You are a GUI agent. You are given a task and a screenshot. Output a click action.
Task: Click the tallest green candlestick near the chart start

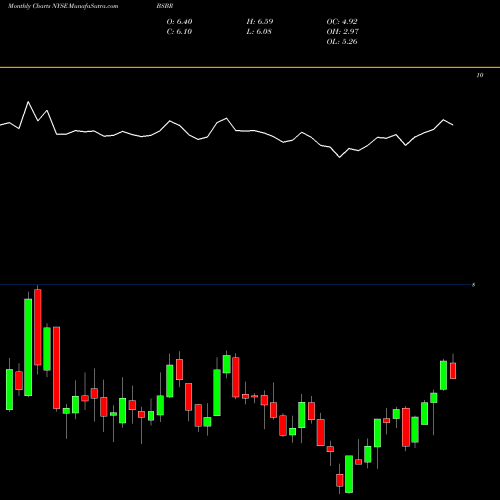[x=28, y=347]
